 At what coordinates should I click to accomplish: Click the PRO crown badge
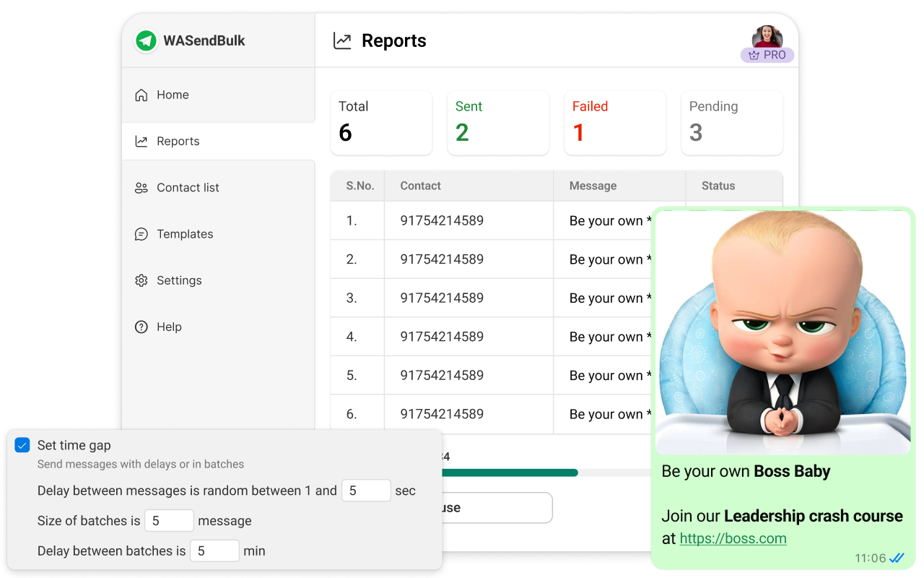point(767,55)
